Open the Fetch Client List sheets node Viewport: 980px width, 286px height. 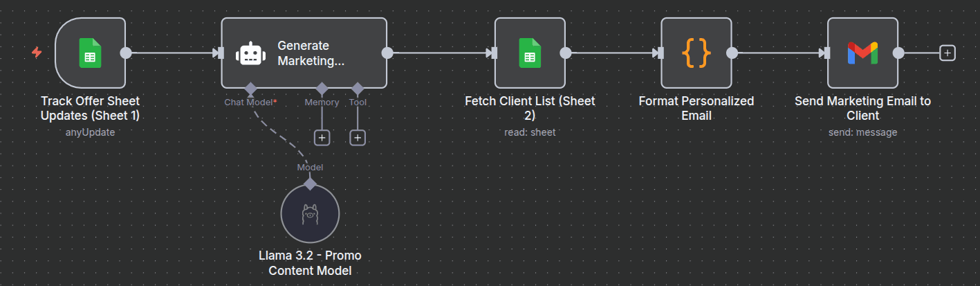[x=530, y=53]
